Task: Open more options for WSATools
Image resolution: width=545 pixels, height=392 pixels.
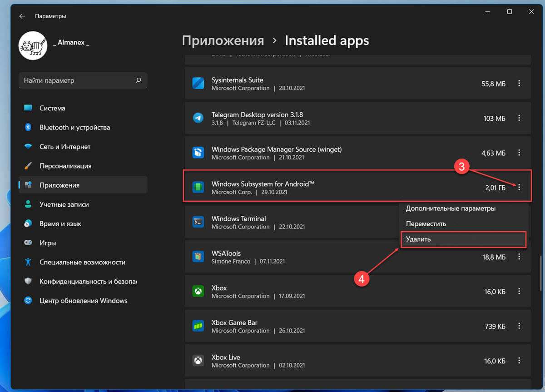Action: (x=519, y=257)
